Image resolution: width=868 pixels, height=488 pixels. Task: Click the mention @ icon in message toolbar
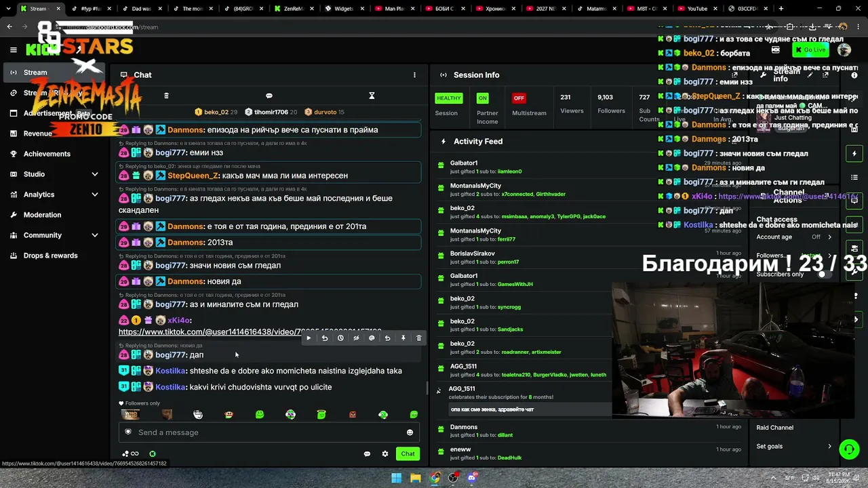pyautogui.click(x=372, y=338)
